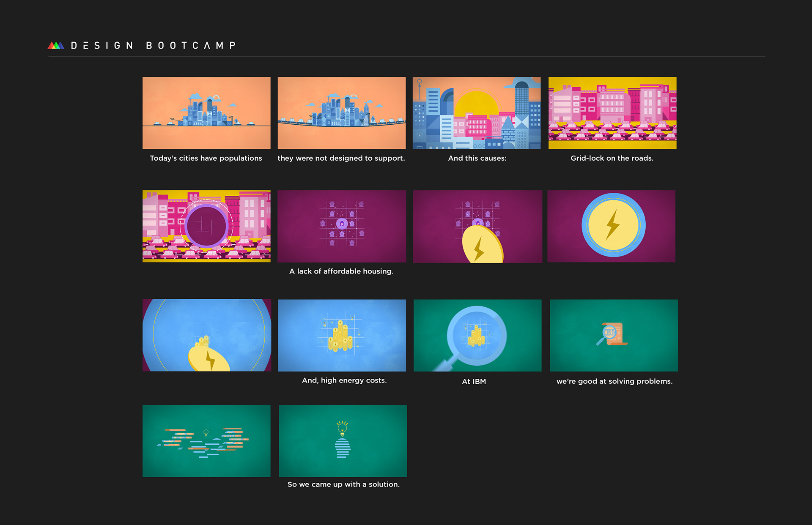The height and width of the screenshot is (525, 812).
Task: Open the 'A lack of affordable housing' frame
Action: point(341,226)
